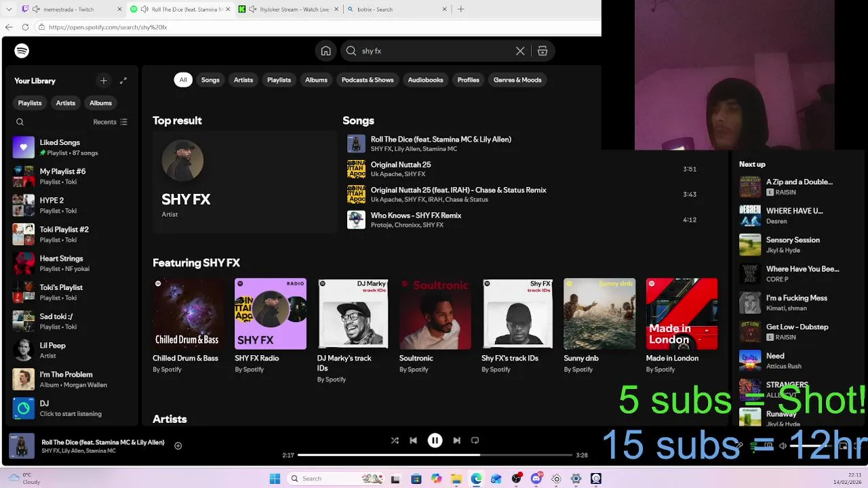
Task: Select the Songs search filter
Action: click(210, 80)
